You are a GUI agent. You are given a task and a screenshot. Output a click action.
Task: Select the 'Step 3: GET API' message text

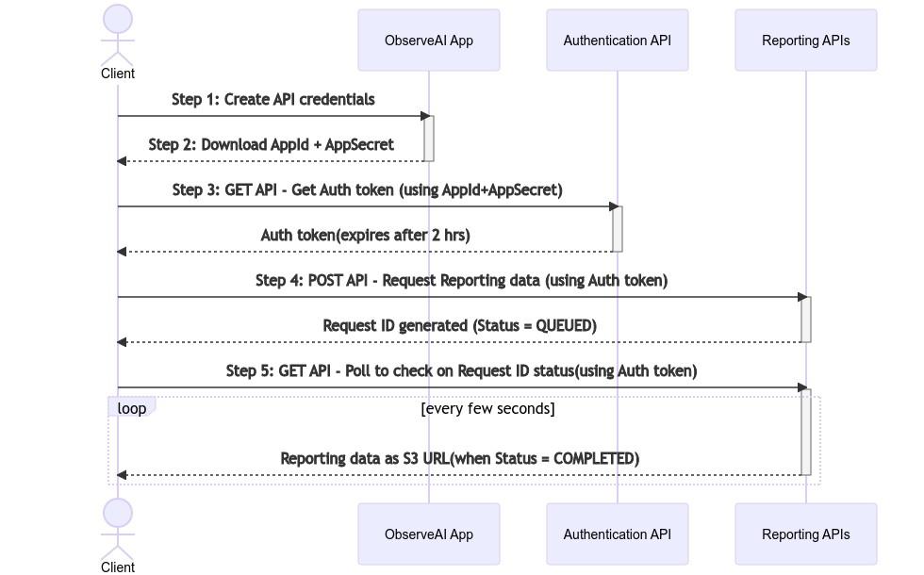pyautogui.click(x=367, y=189)
